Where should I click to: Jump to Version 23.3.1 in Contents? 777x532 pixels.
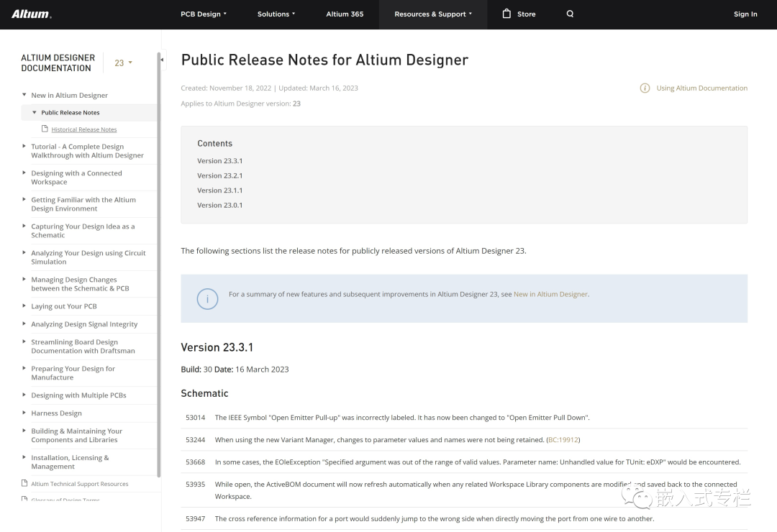click(x=220, y=161)
